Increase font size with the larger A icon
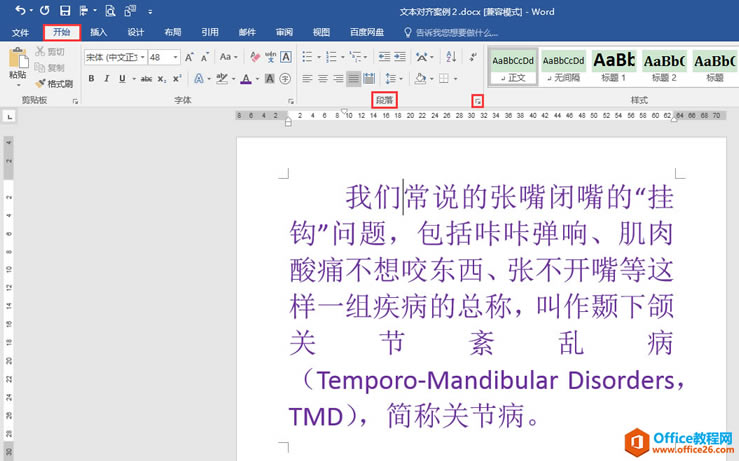The height and width of the screenshot is (461, 739). tap(189, 58)
